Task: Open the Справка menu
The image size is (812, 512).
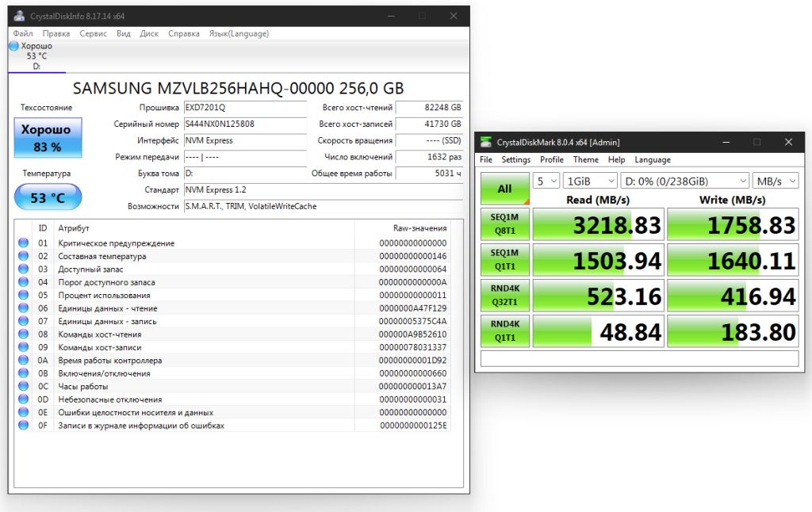Action: 184,33
